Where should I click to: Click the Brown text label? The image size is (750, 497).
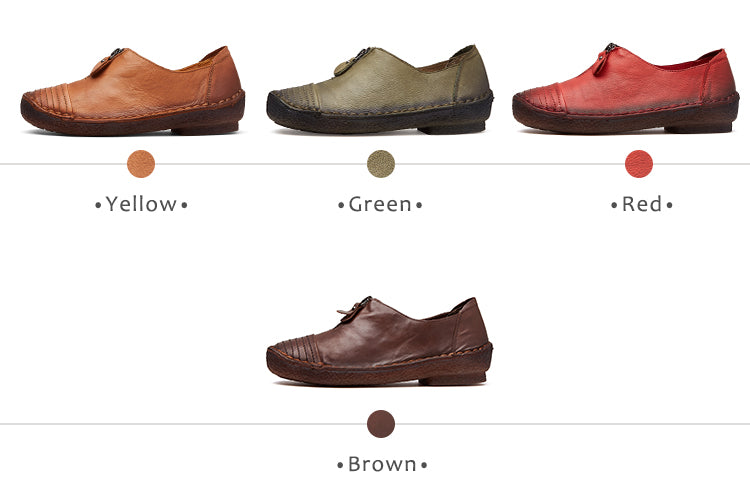[382, 464]
